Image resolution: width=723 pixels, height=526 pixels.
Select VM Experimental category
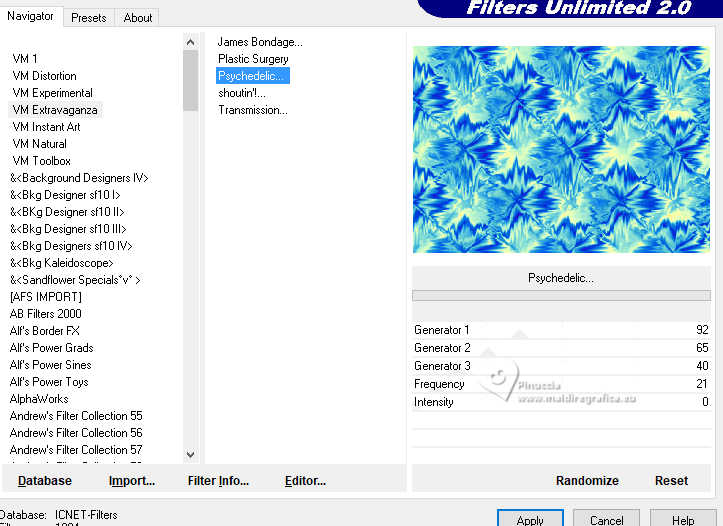(53, 93)
